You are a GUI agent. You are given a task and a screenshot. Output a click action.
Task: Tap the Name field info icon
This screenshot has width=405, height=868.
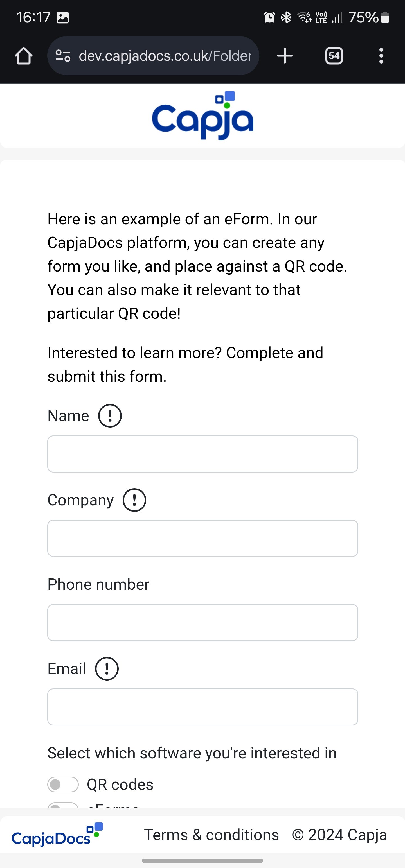click(110, 416)
